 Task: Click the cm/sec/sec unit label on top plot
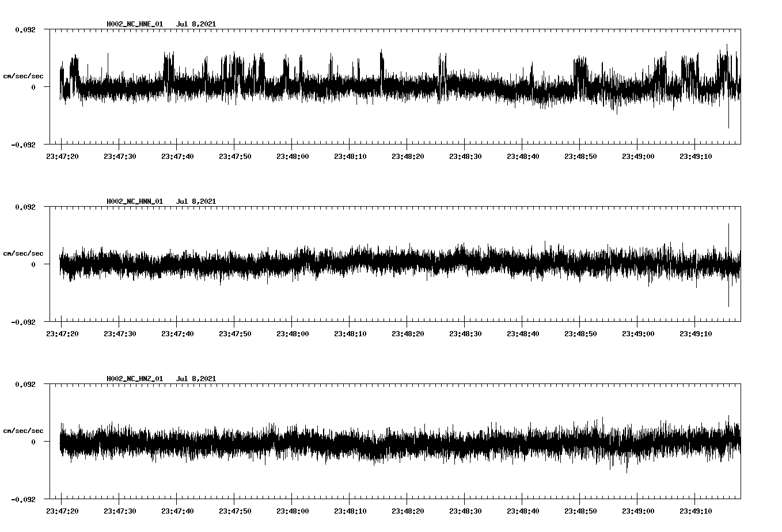click(x=23, y=75)
